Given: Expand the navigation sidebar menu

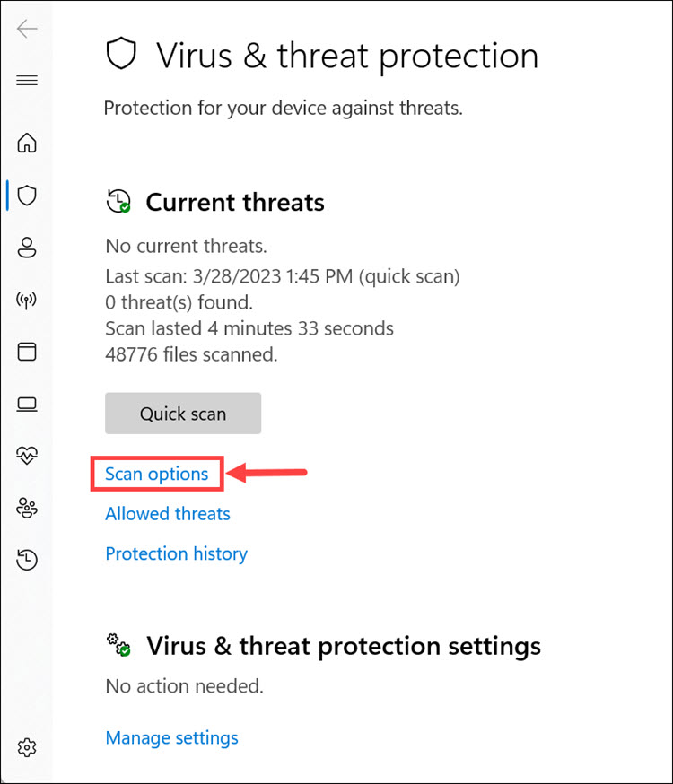Looking at the screenshot, I should (x=27, y=80).
